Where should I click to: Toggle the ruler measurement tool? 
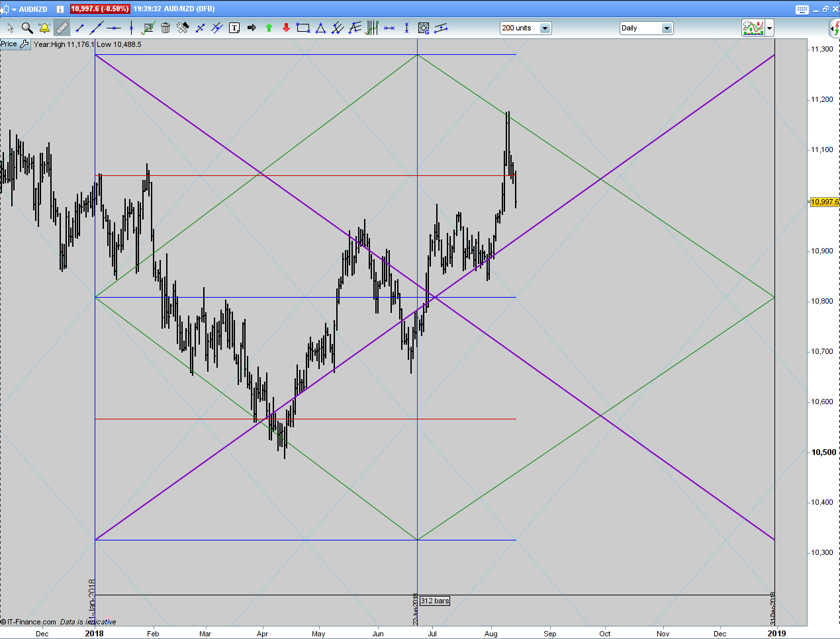62,28
